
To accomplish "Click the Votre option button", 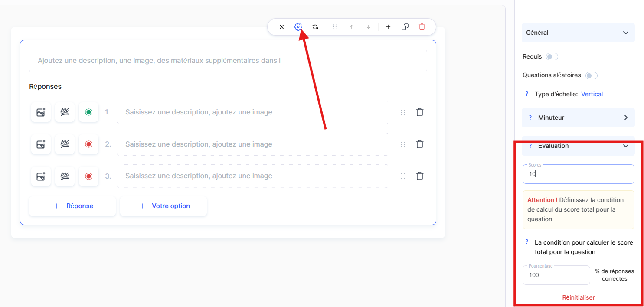I will (x=163, y=206).
